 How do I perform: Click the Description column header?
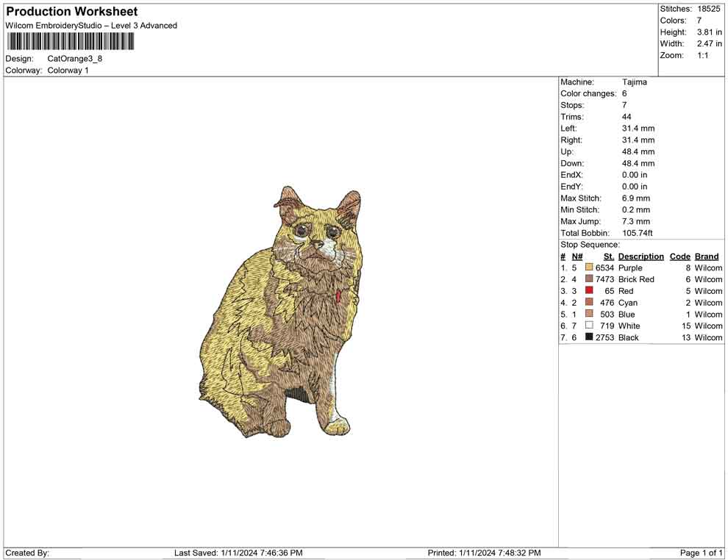pos(640,256)
